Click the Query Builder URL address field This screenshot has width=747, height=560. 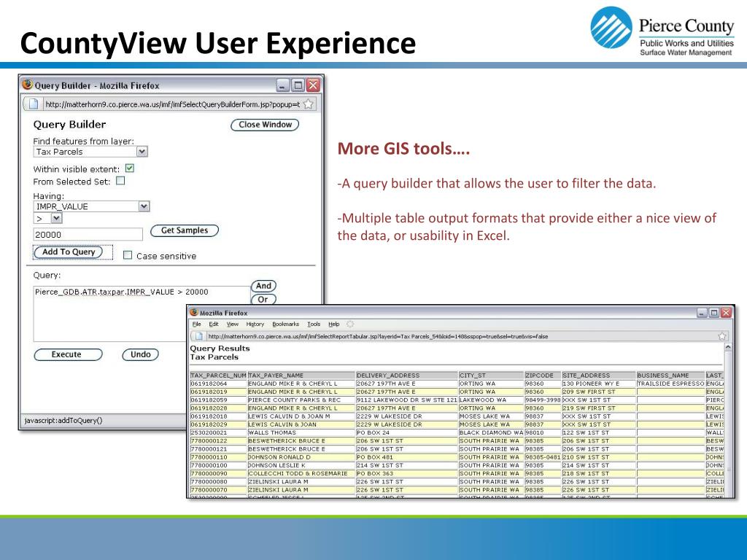(172, 104)
